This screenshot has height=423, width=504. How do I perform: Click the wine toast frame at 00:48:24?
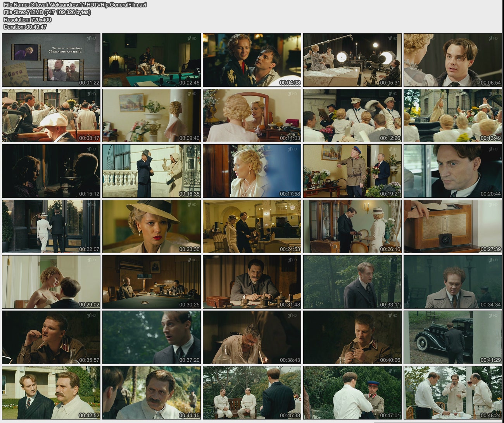tap(453, 393)
